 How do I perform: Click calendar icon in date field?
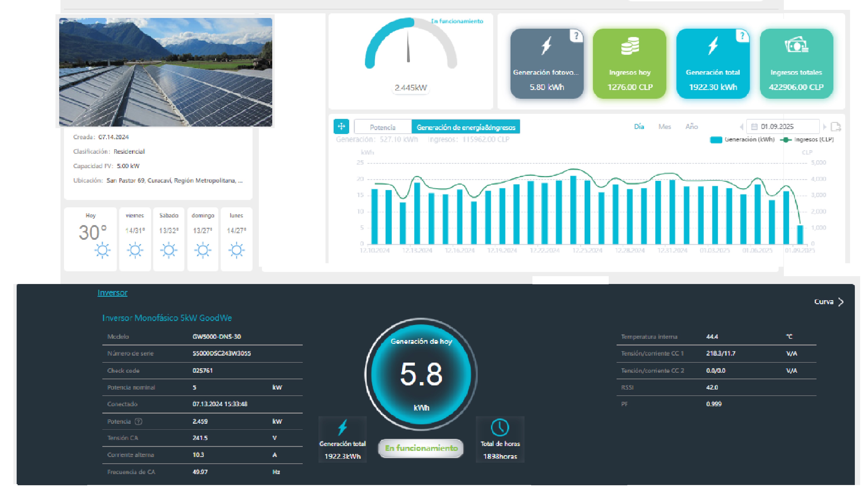tap(754, 127)
